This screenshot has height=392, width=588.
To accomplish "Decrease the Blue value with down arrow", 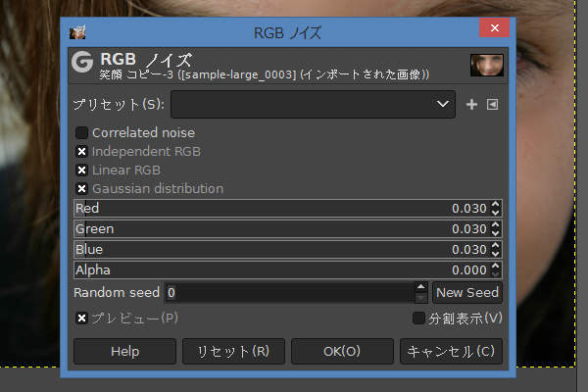I will 495,254.
